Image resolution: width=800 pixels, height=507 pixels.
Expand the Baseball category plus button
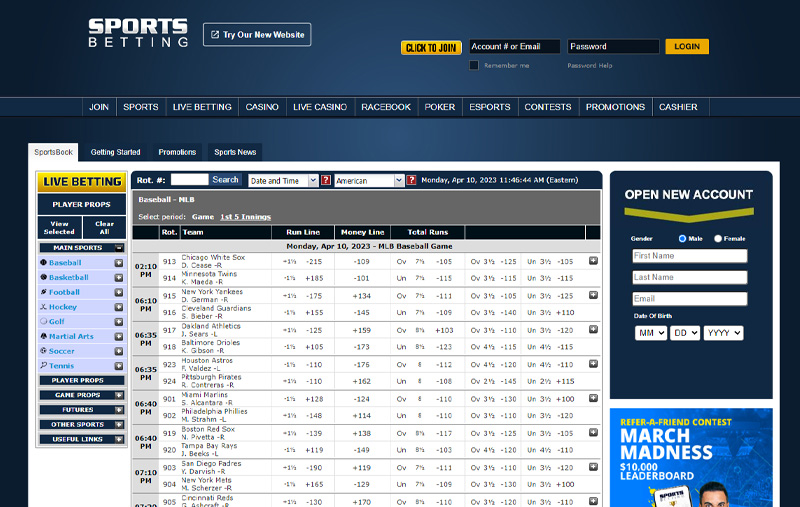click(x=118, y=263)
